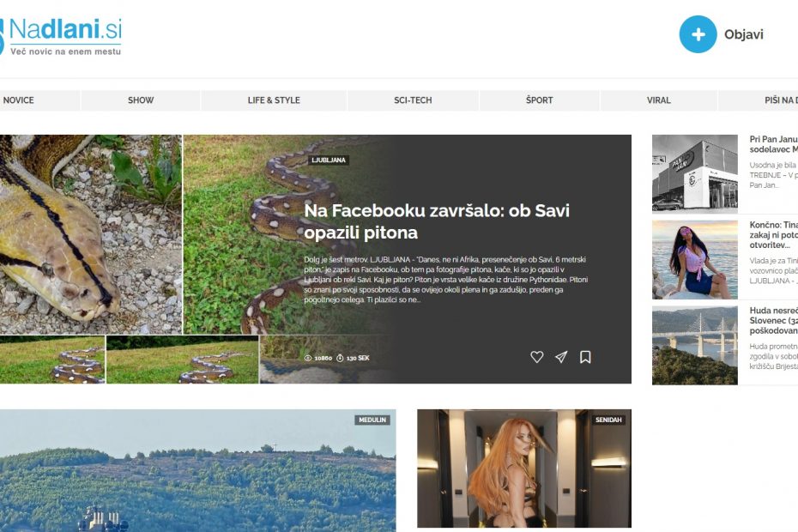Image resolution: width=798 pixels, height=532 pixels.
Task: Click the reading-time clock icon
Action: tap(340, 358)
